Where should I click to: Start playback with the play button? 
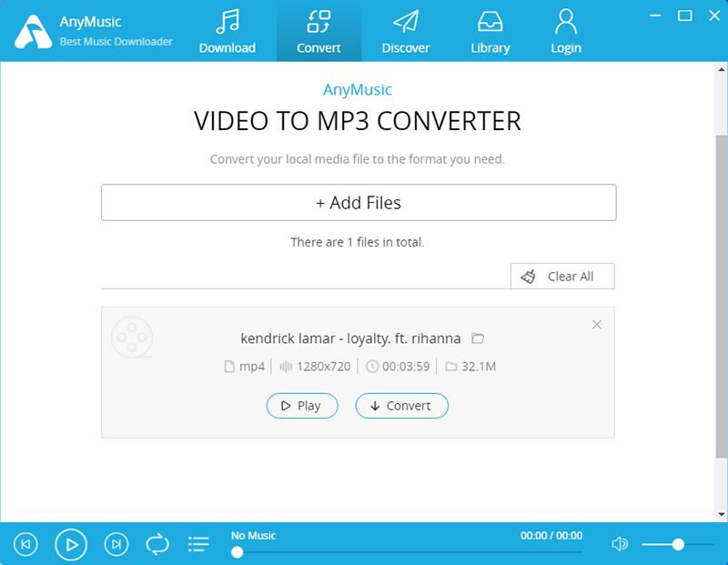click(x=71, y=544)
